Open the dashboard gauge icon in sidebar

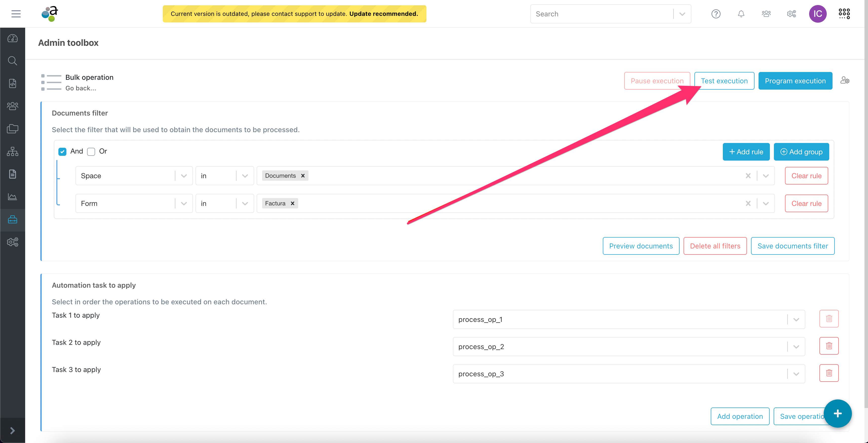13,39
